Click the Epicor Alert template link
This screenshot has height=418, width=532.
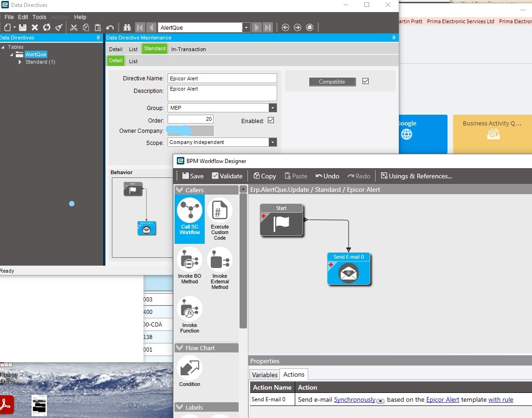(442, 400)
